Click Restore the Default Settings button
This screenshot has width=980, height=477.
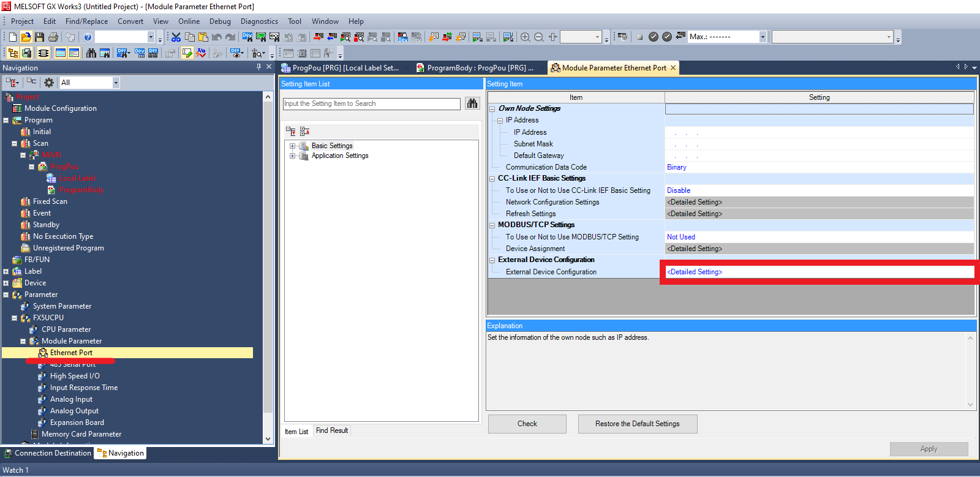(x=638, y=424)
